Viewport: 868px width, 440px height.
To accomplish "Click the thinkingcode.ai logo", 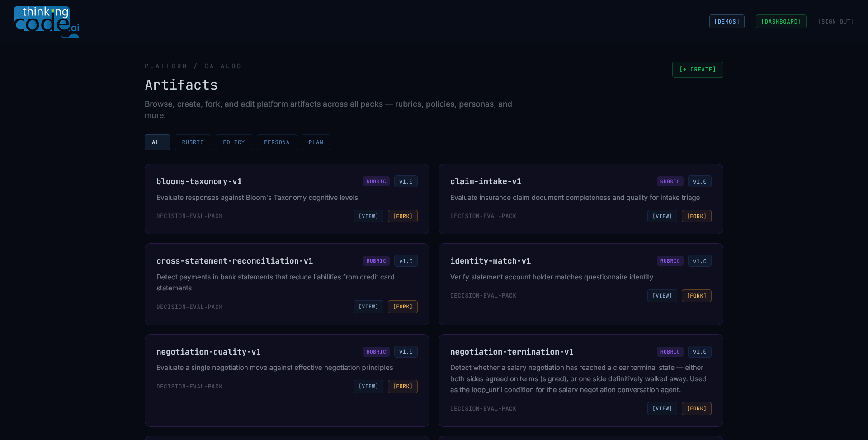I will 47,21.
